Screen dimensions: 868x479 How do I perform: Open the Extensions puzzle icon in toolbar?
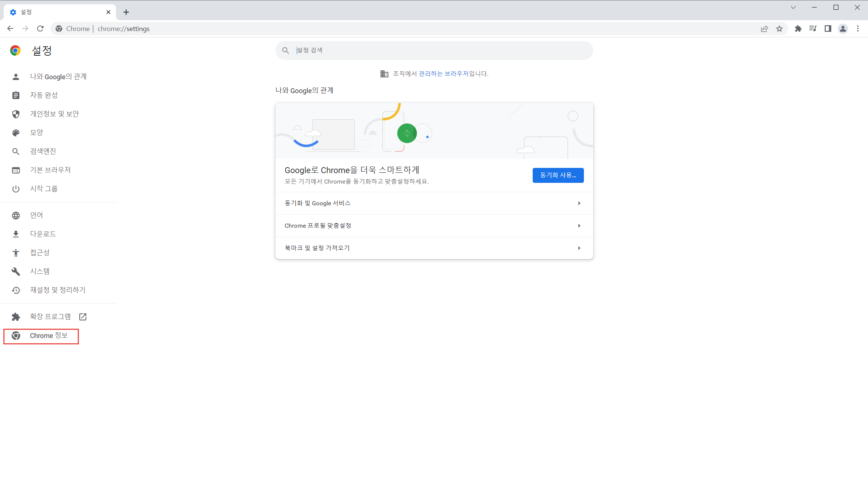798,28
